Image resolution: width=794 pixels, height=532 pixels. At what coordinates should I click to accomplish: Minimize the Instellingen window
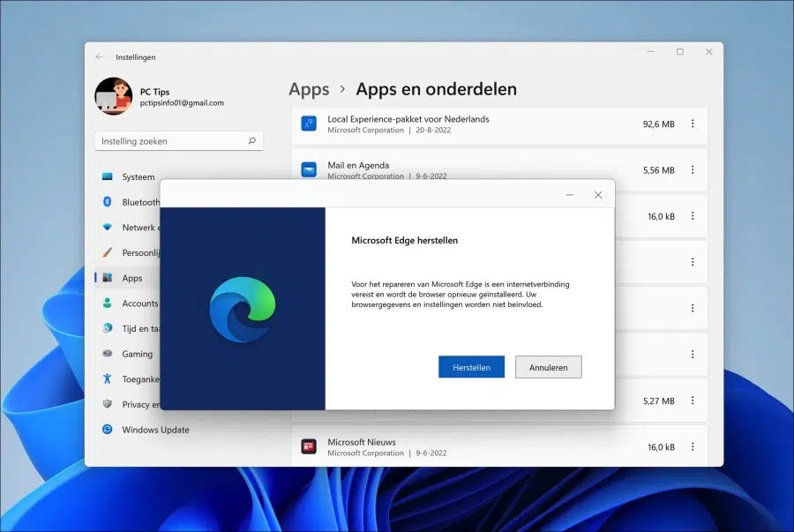(x=651, y=52)
